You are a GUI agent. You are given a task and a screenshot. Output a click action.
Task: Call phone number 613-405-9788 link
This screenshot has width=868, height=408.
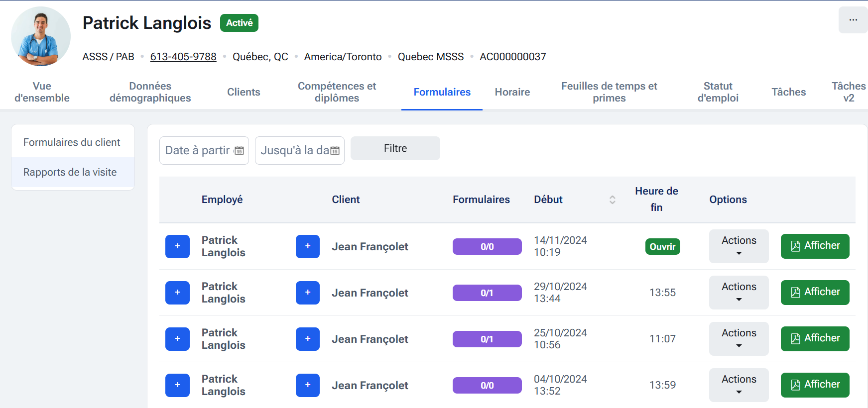183,57
